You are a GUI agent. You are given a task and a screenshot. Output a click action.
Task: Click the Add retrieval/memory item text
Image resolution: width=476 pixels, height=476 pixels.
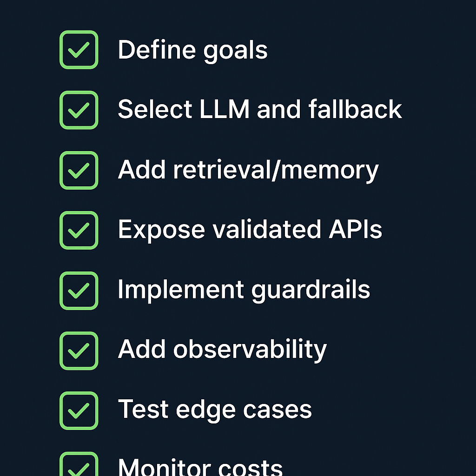248,170
